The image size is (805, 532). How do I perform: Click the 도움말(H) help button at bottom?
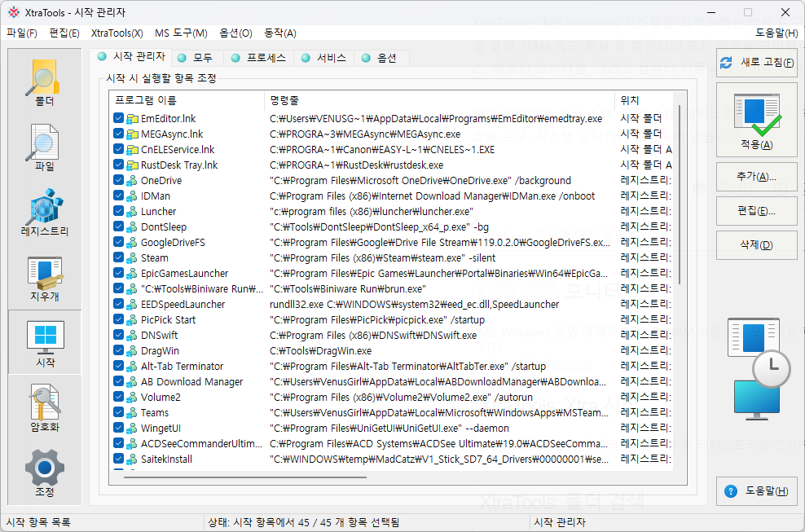click(757, 491)
